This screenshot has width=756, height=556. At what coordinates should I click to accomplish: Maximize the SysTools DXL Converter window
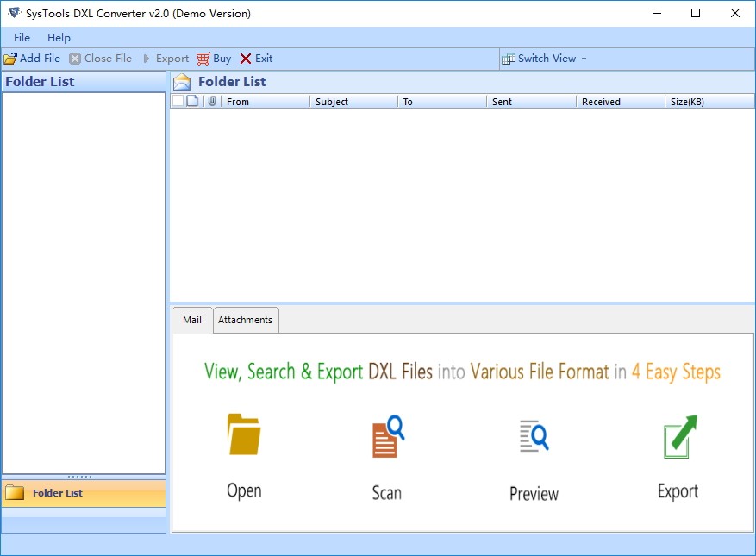click(696, 13)
